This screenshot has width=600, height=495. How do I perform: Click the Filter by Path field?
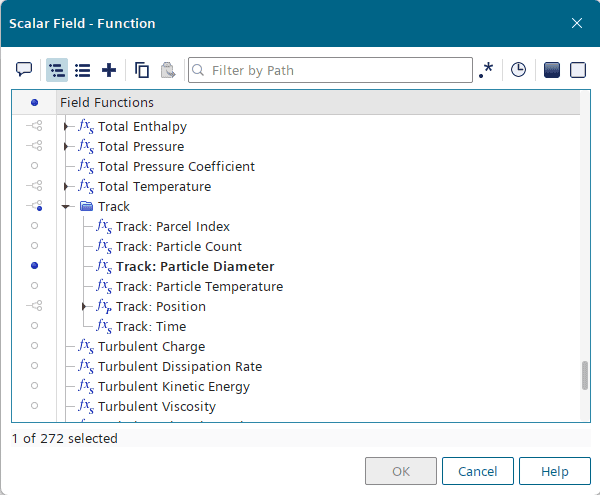[x=330, y=70]
